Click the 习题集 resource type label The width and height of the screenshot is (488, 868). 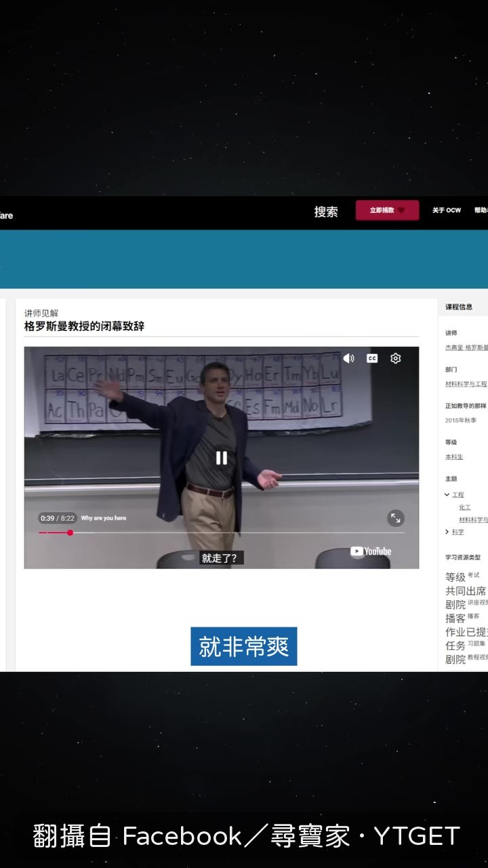pyautogui.click(x=476, y=643)
